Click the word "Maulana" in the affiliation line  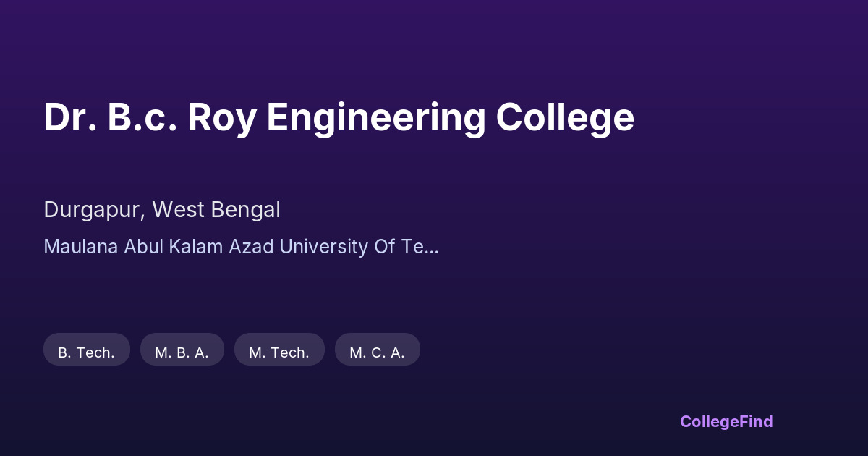click(81, 247)
